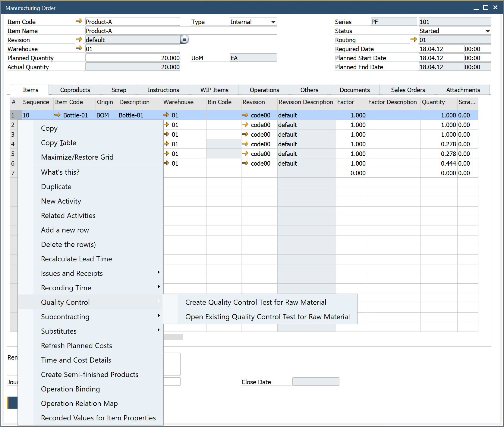The width and height of the screenshot is (504, 427).
Task: Click warehouse link arrow in row 6
Action: click(166, 163)
